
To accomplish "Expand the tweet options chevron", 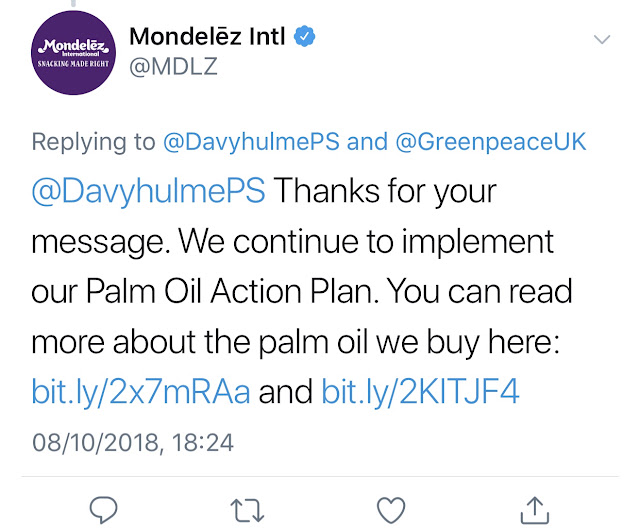I will (x=602, y=39).
